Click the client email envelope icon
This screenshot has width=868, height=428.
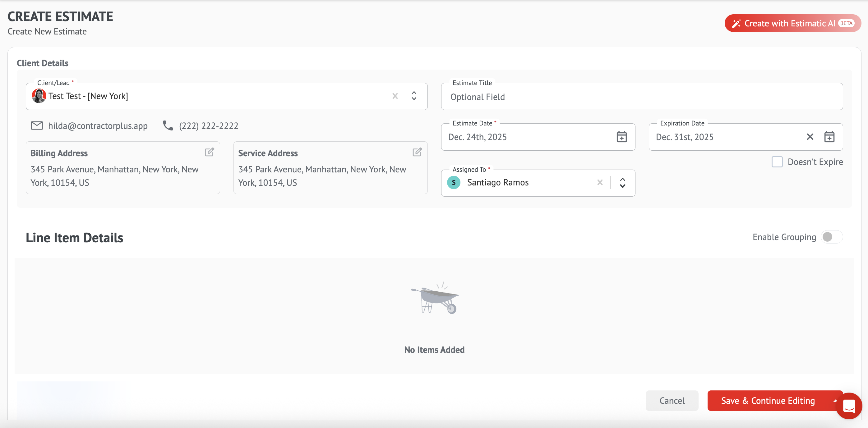click(37, 125)
